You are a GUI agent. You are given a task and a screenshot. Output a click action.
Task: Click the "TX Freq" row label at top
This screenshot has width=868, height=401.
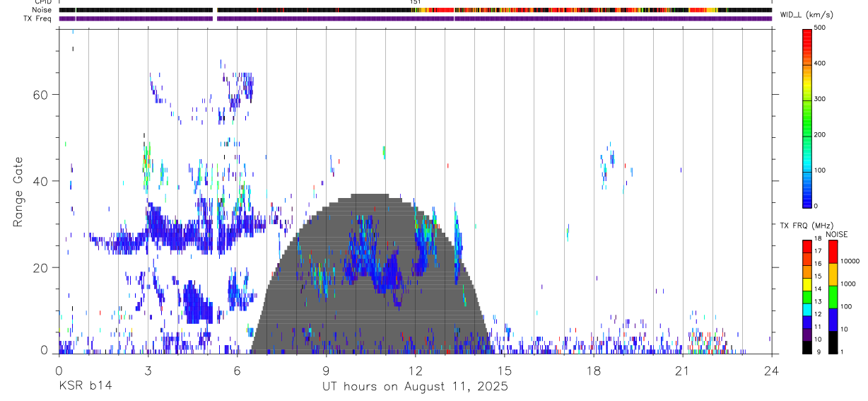[x=38, y=18]
